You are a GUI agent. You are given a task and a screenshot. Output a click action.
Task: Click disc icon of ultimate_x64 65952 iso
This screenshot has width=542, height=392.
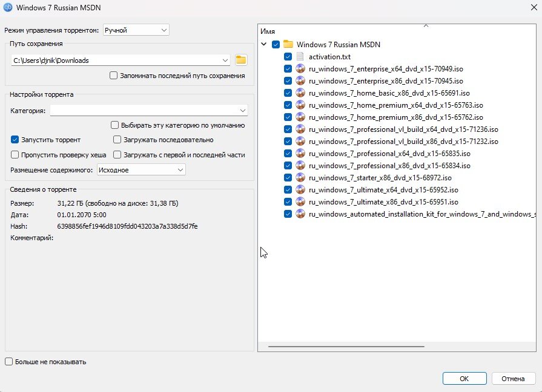300,189
